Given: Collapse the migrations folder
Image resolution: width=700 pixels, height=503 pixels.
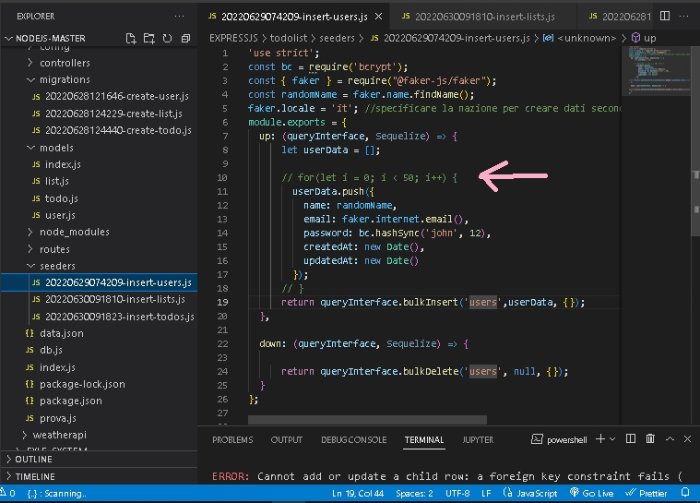Looking at the screenshot, I should (x=65, y=79).
